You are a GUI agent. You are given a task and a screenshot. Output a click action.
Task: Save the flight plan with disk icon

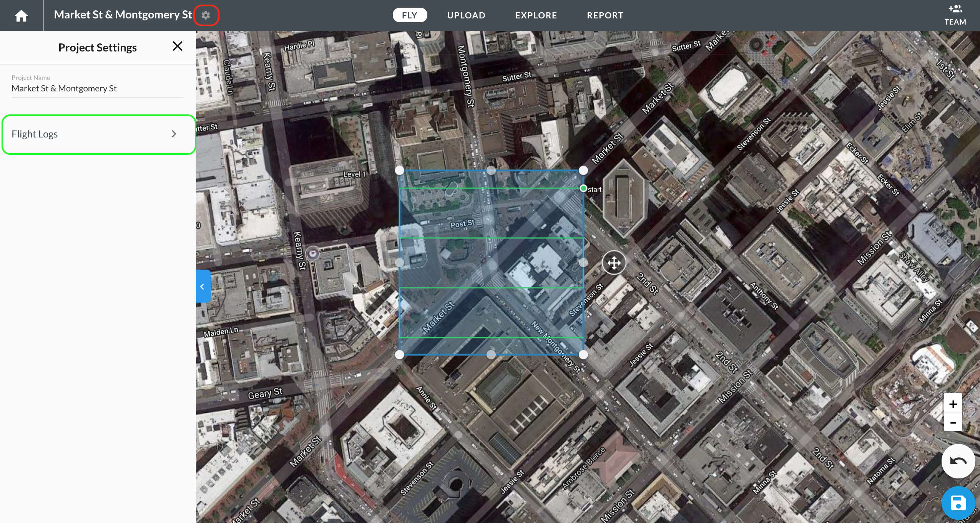958,503
